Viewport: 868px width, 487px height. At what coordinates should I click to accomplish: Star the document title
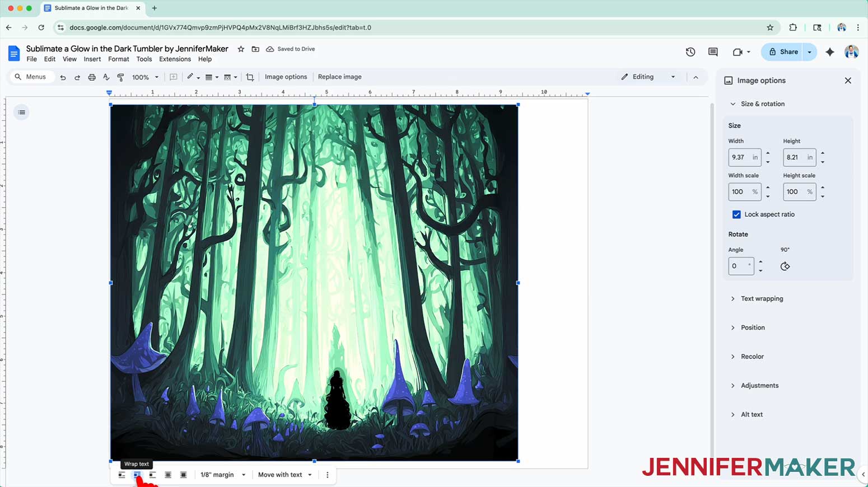click(x=241, y=49)
